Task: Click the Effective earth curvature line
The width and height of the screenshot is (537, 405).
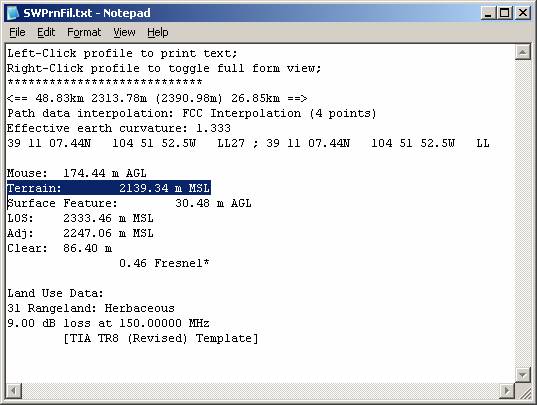Action: tap(119, 128)
